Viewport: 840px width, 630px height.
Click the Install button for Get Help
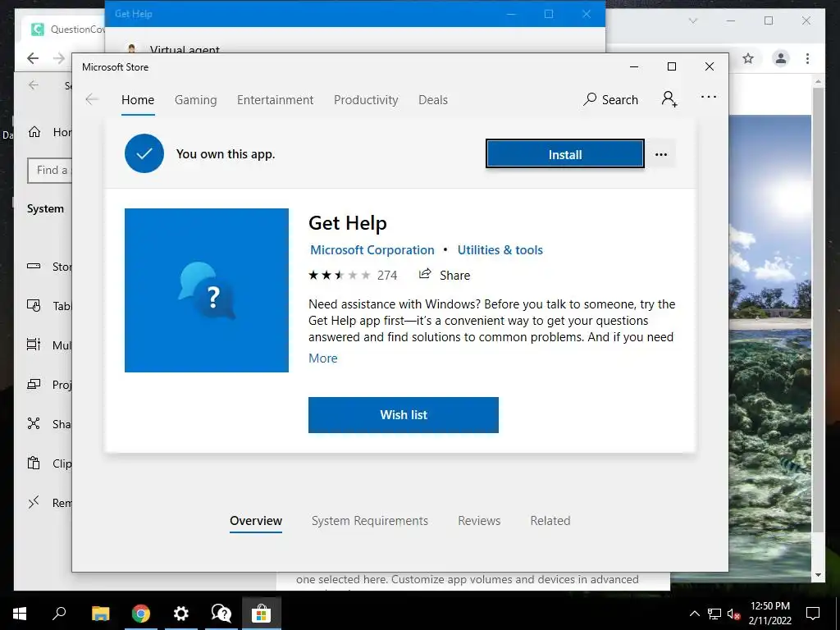click(x=564, y=153)
